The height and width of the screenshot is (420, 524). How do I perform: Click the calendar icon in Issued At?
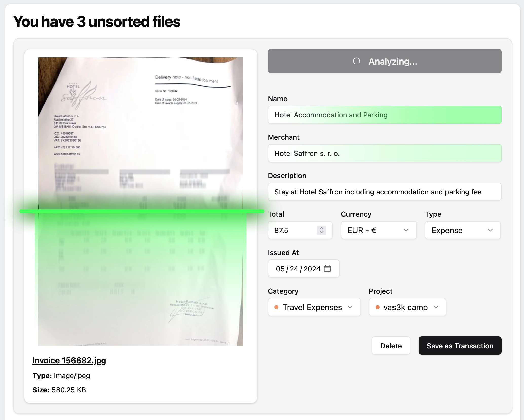tap(327, 268)
